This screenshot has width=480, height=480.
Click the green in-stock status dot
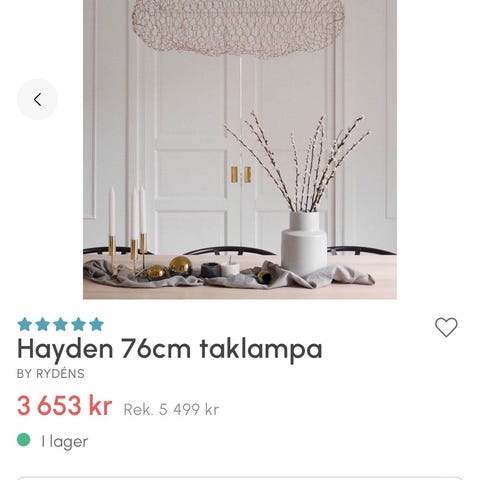pyautogui.click(x=24, y=440)
